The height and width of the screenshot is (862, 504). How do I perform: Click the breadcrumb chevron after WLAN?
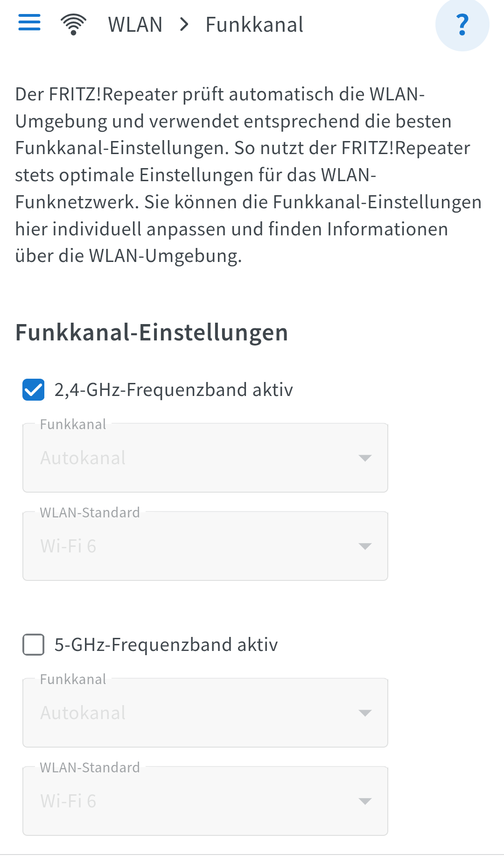point(184,24)
